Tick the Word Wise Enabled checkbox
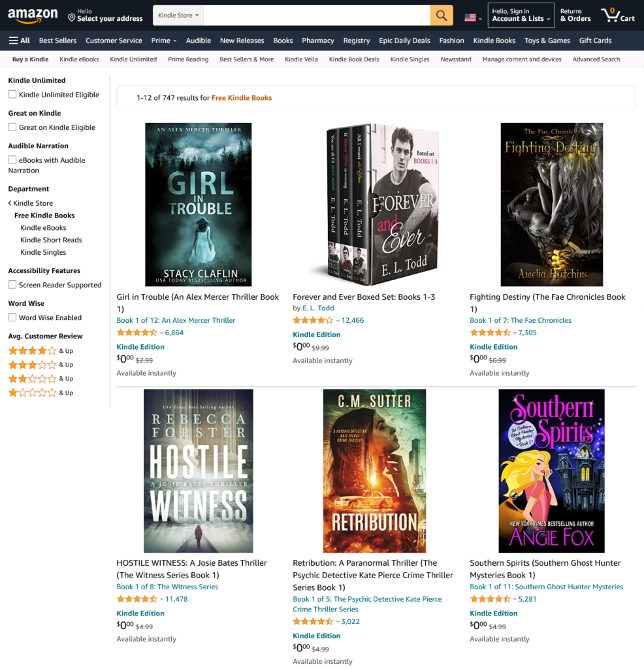The height and width of the screenshot is (669, 644). click(12, 318)
